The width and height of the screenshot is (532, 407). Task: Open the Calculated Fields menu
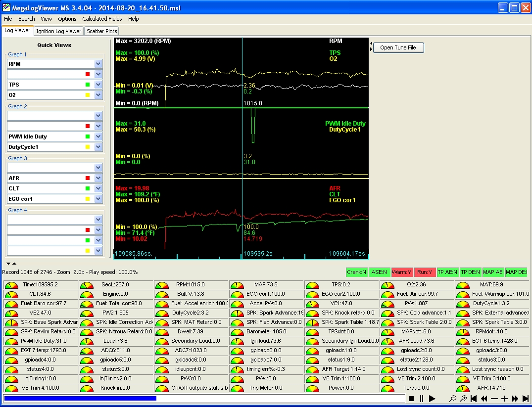102,19
